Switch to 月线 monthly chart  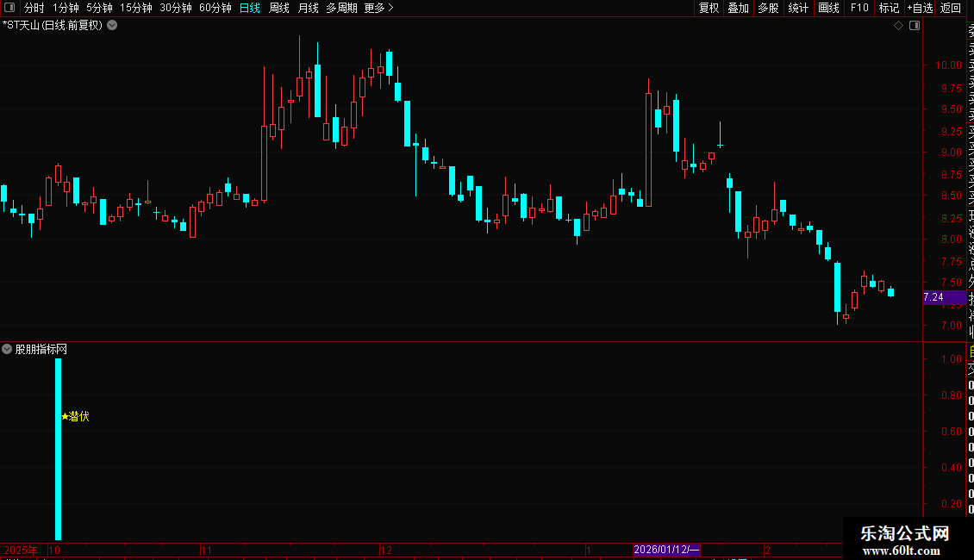point(308,8)
